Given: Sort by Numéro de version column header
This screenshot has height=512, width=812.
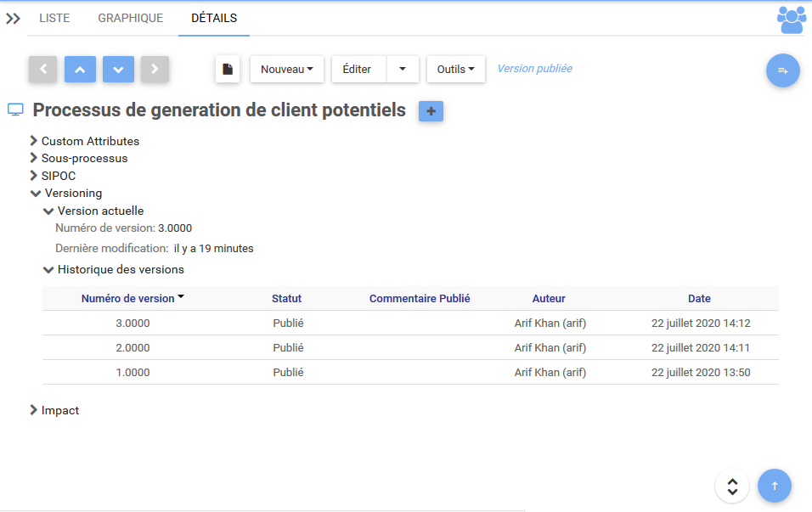Looking at the screenshot, I should [x=128, y=299].
